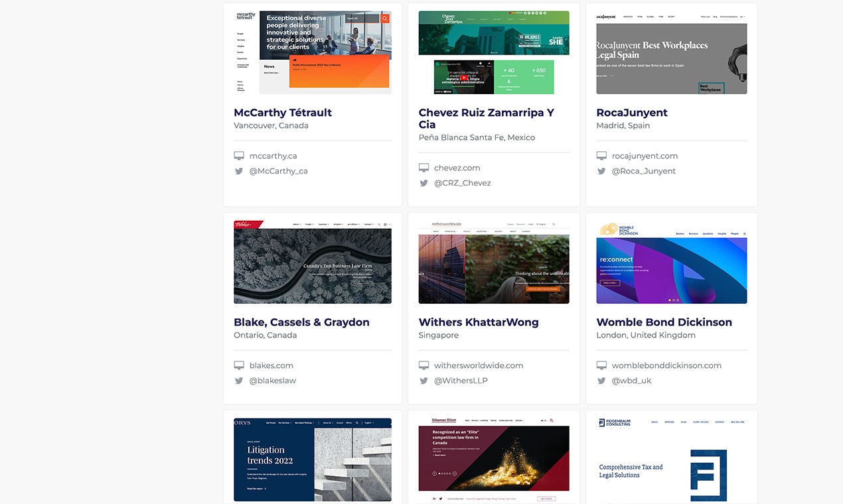Screen dimensions: 843x504
Task: Open the Feigenbaum Consulting website thumbnail
Action: (672, 460)
